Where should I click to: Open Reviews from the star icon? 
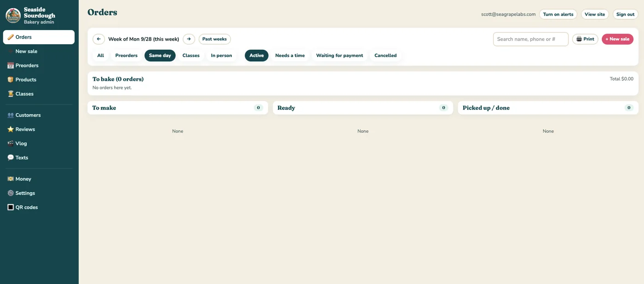(11, 129)
